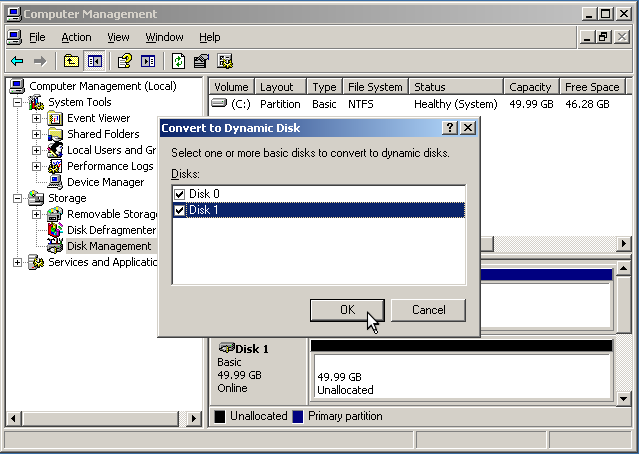This screenshot has width=639, height=454.
Task: Expand the Event Viewer node
Action: [36, 119]
